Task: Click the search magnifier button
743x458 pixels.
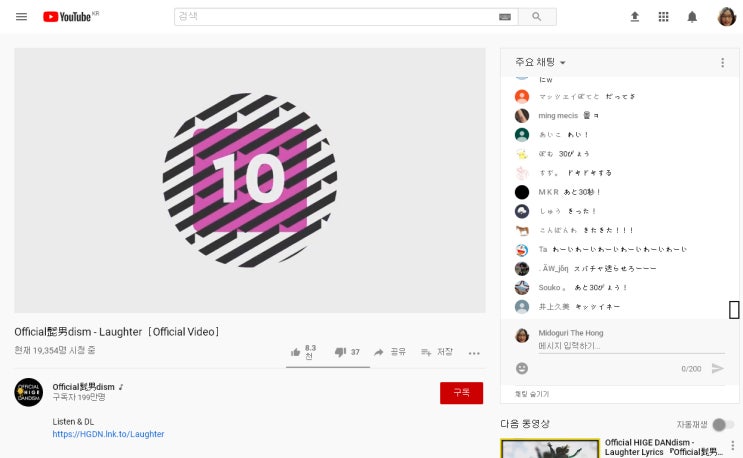Action: tap(537, 17)
